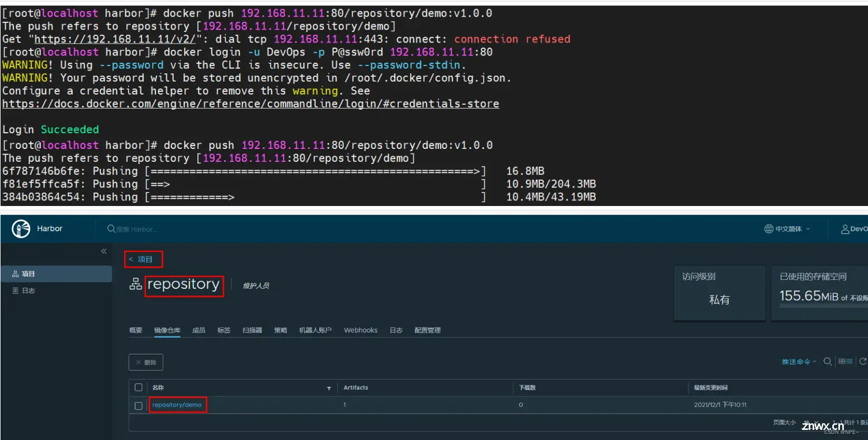The width and height of the screenshot is (868, 440).
Task: Click the 项目 sidebar icon
Action: coord(15,274)
